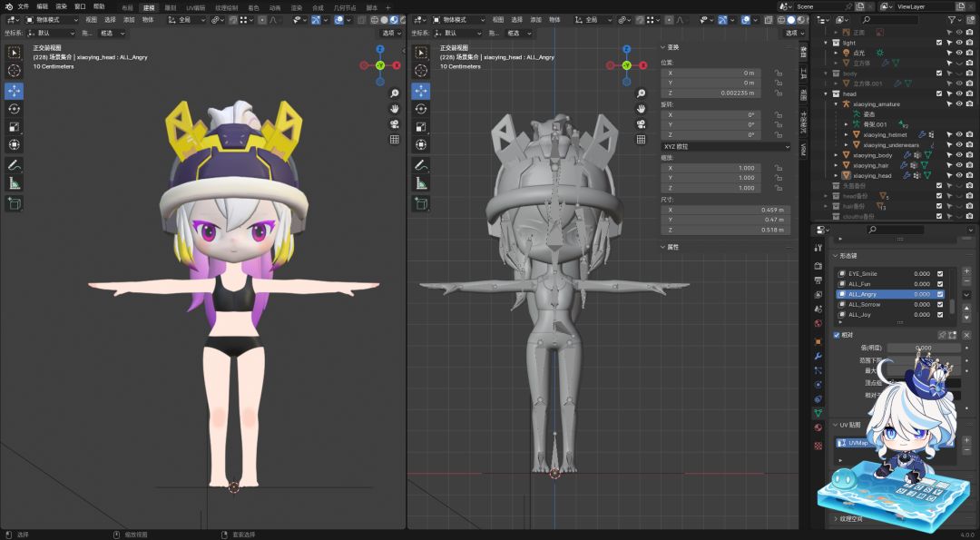Switch to the UV编辑 workspace tab
This screenshot has height=540, width=980.
(196, 8)
